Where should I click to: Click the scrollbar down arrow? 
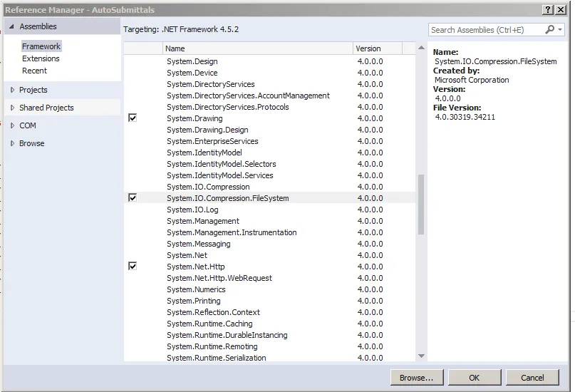pos(421,356)
